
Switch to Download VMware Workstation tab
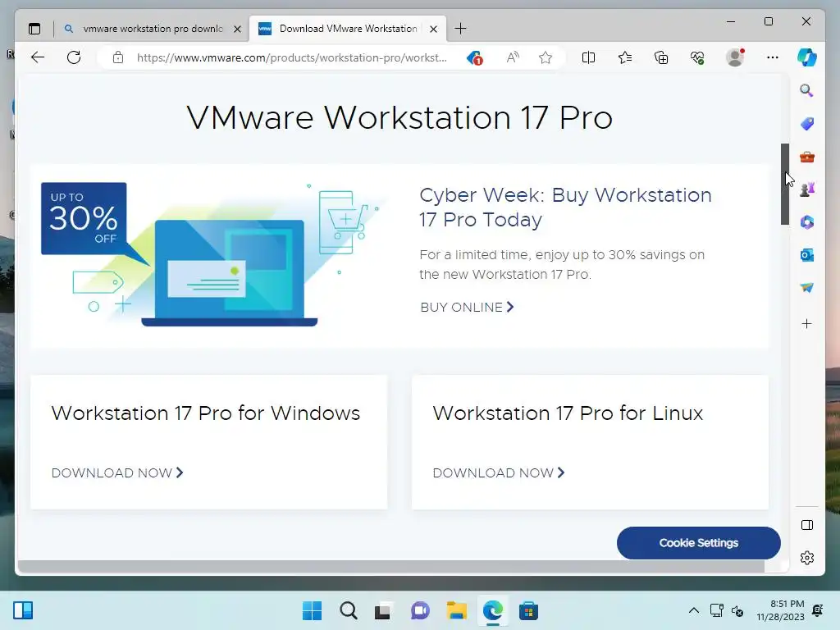348,29
